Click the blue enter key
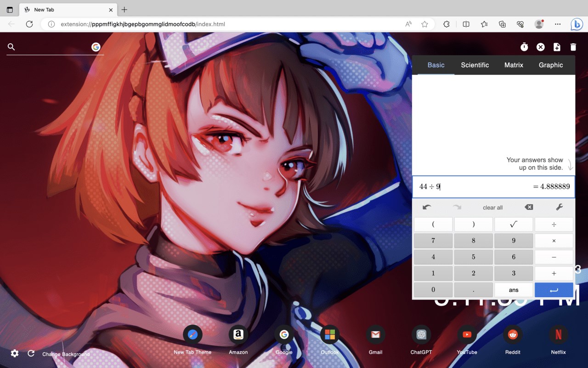Viewport: 588px width, 368px height. [554, 290]
